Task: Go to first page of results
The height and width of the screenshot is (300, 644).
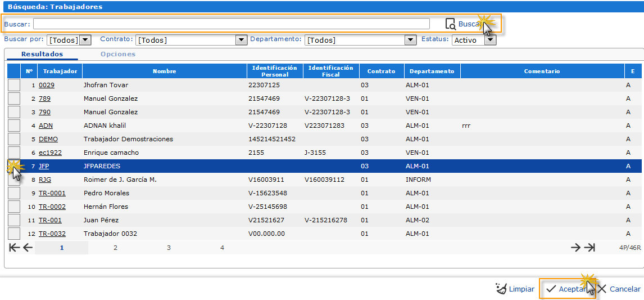Action: tap(14, 248)
